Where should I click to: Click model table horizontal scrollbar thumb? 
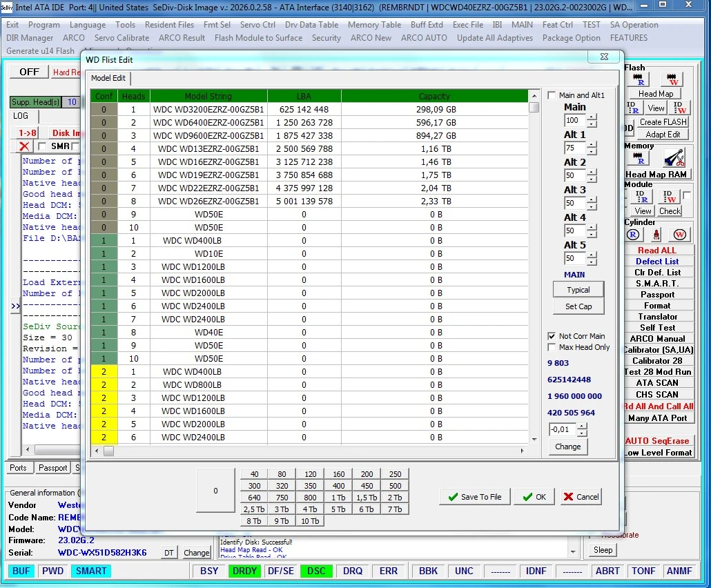click(x=108, y=451)
